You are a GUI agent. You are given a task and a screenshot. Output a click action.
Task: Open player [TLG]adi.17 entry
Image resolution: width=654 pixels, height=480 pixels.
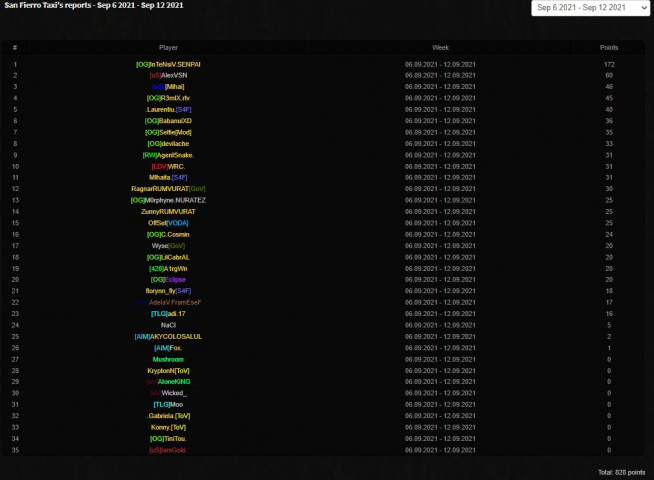pyautogui.click(x=168, y=313)
